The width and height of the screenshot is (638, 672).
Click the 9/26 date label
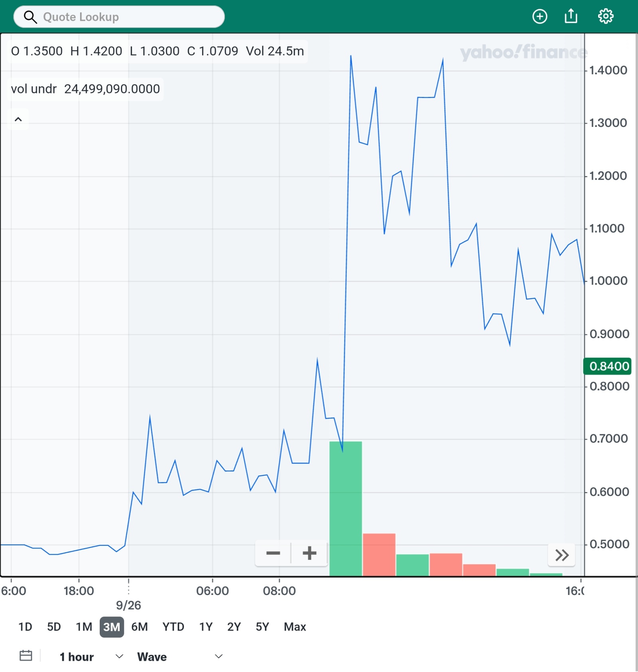128,605
